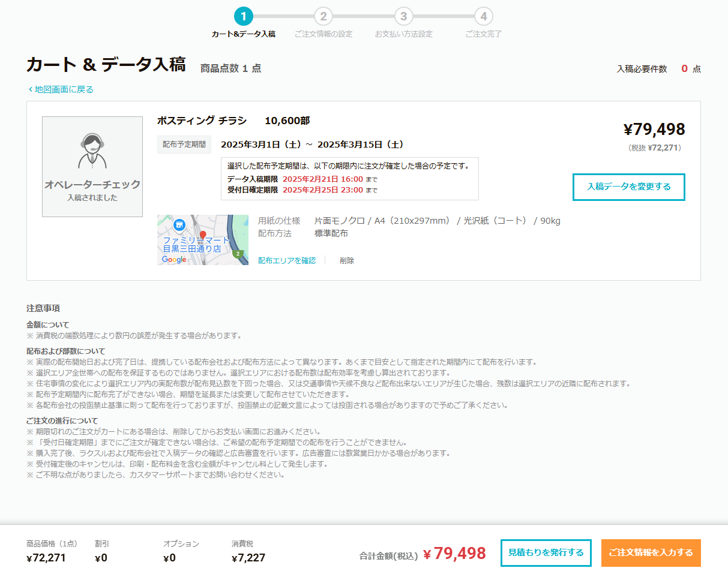The image size is (728, 580).
Task: Click the quantity 10,600部
Action: tap(287, 121)
